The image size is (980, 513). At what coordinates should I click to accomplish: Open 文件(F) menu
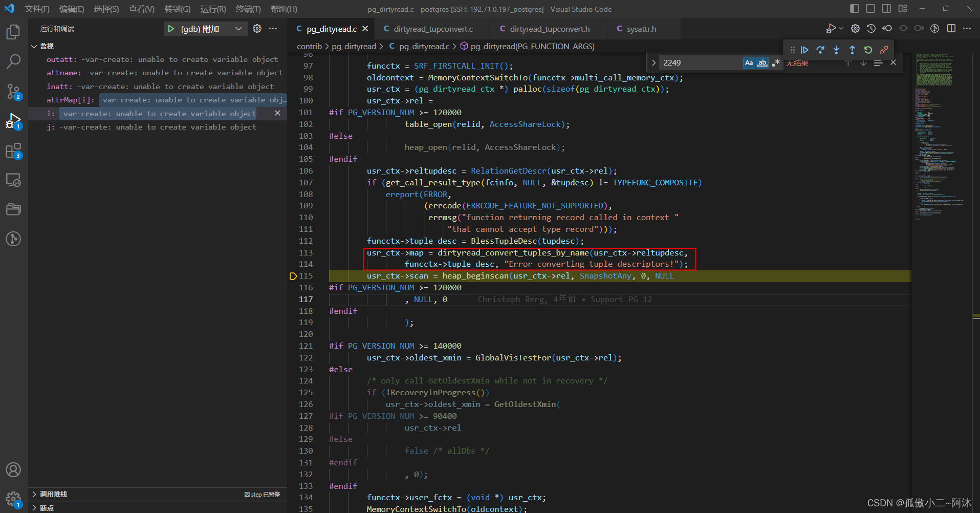tap(37, 9)
